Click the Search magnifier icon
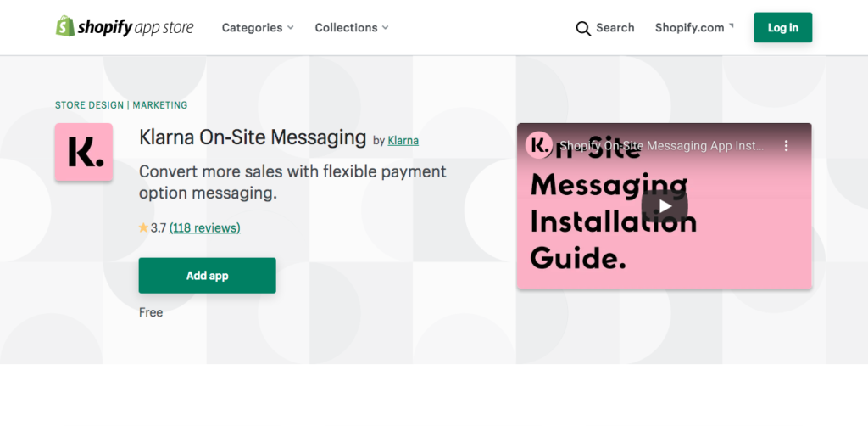This screenshot has height=426, width=868. [x=583, y=28]
